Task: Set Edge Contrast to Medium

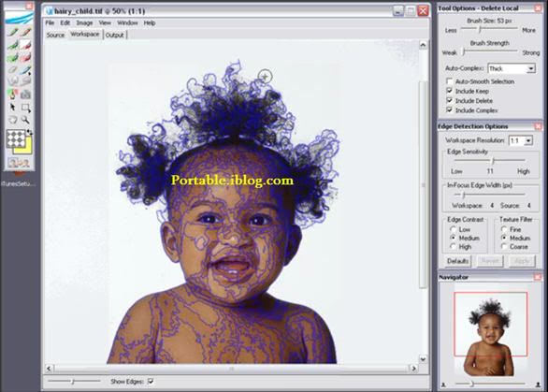Action: pyautogui.click(x=454, y=238)
